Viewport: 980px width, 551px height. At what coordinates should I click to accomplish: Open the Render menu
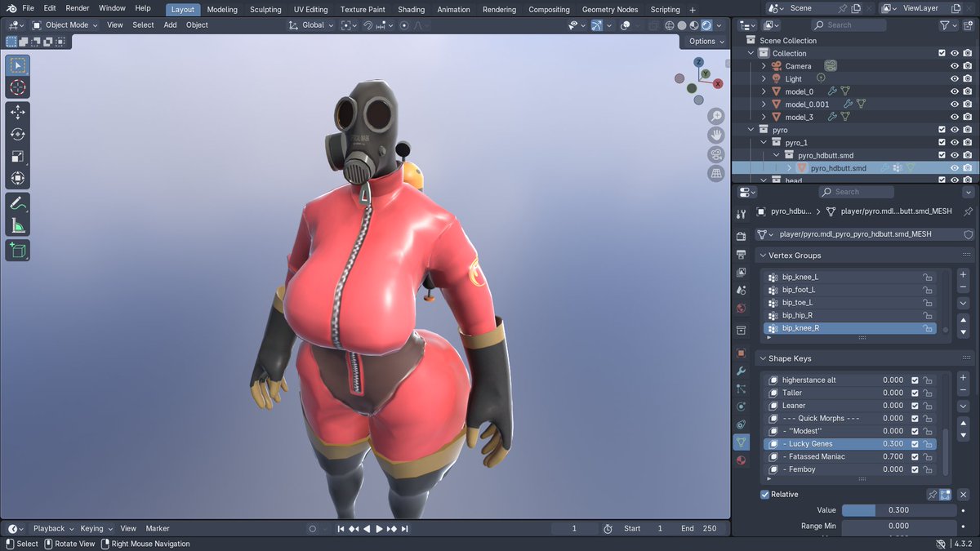pos(78,8)
